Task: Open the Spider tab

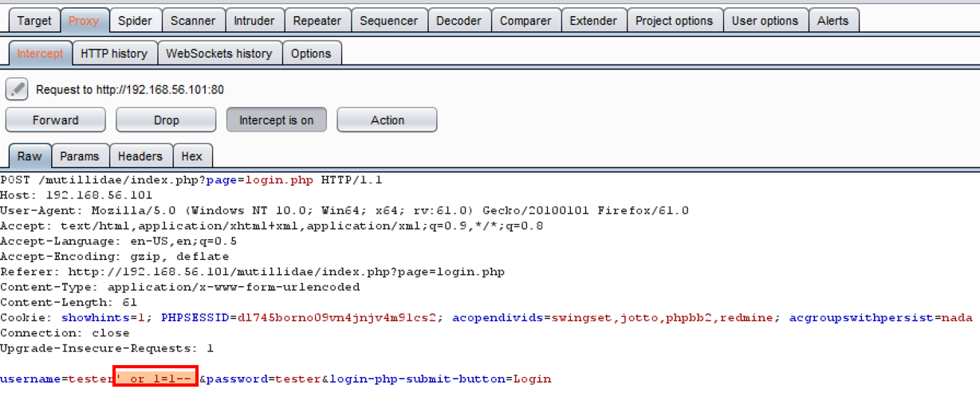Action: (x=135, y=21)
